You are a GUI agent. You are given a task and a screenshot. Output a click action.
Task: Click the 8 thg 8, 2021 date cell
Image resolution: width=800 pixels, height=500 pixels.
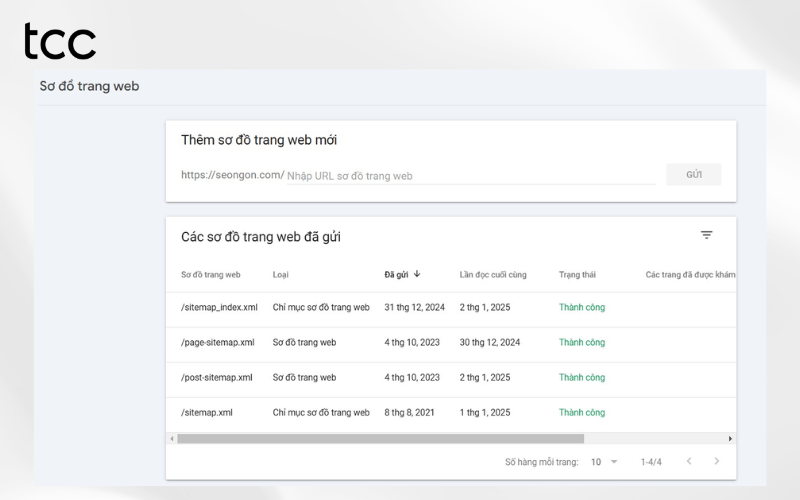tap(409, 412)
